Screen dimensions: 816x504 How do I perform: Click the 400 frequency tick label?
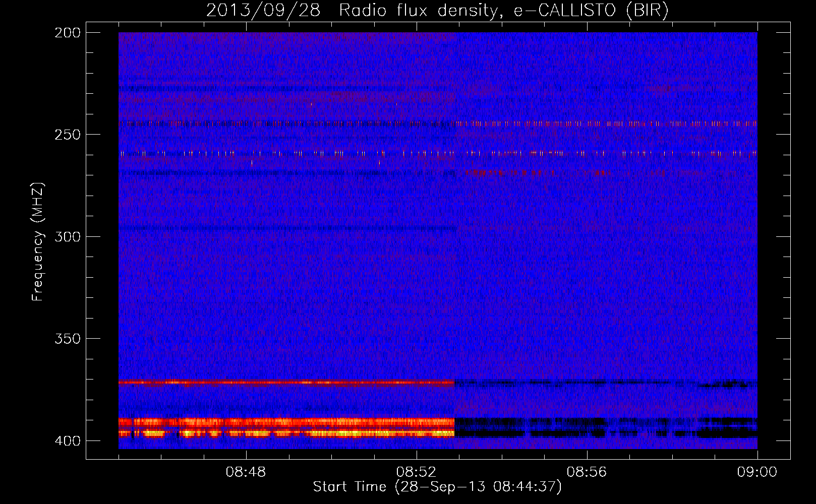point(68,441)
